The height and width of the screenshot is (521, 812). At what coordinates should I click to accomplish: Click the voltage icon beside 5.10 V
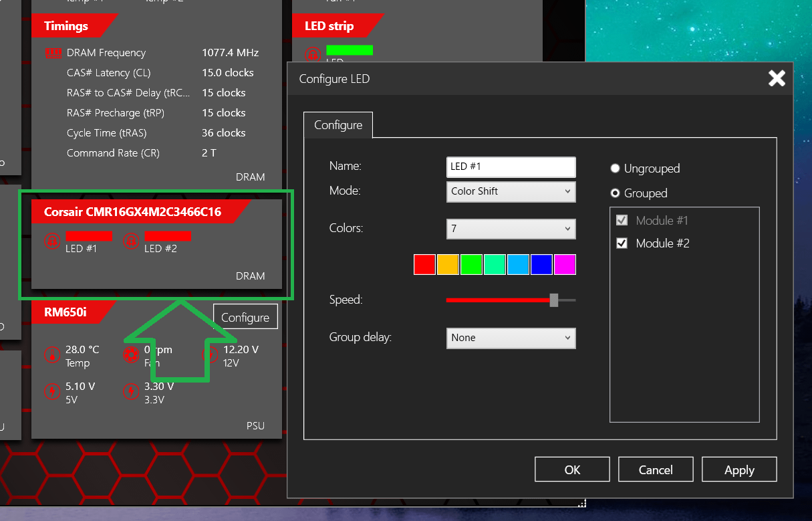click(x=52, y=392)
